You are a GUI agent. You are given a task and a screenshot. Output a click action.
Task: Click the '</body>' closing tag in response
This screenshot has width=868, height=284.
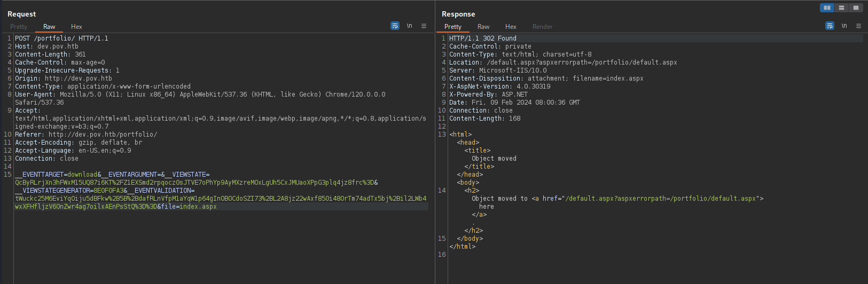pyautogui.click(x=470, y=239)
